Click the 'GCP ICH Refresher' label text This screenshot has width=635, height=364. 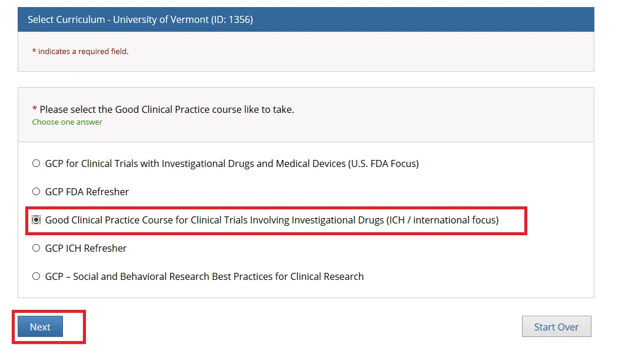(86, 248)
